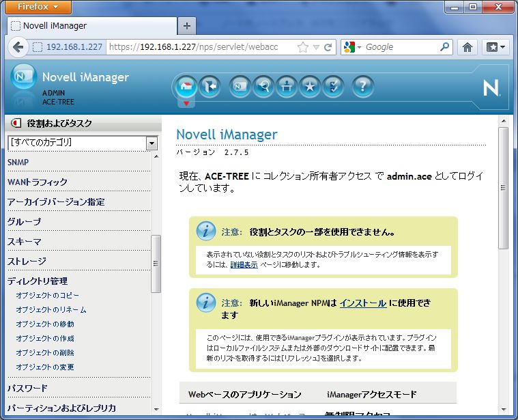Click the Configure toolbar icon
Viewport: 518px width, 420px height.
coord(287,87)
